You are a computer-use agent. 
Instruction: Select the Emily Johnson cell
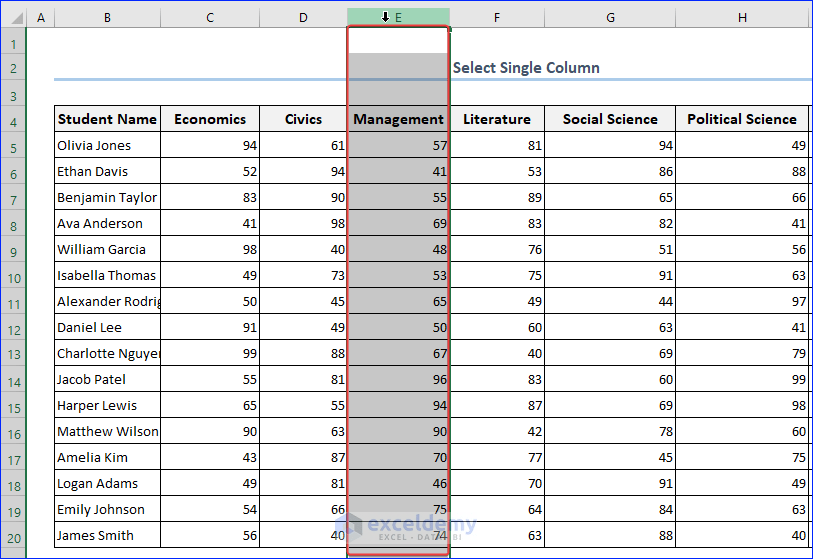(x=107, y=509)
